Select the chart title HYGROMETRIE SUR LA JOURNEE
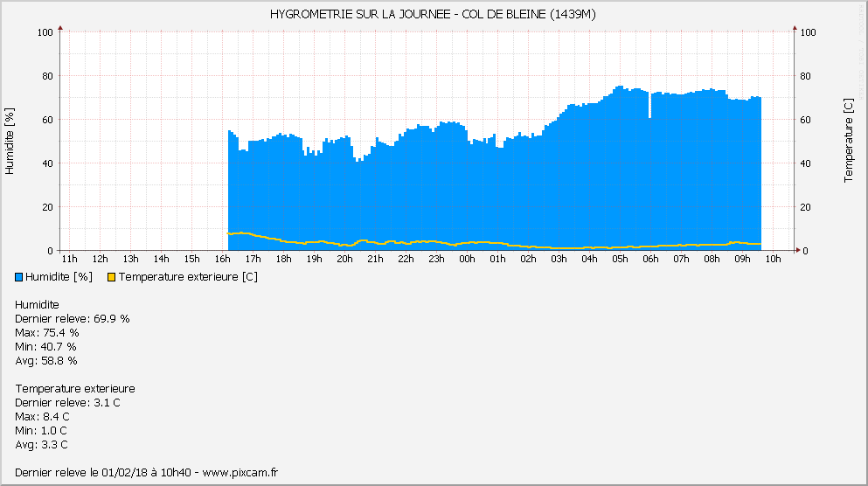868x486 pixels. pos(433,14)
